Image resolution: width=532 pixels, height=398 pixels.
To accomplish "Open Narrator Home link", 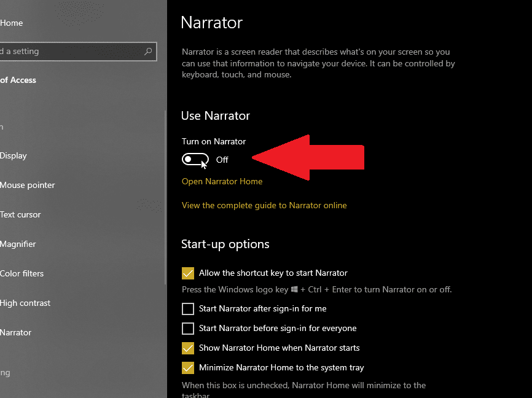I will 222,181.
